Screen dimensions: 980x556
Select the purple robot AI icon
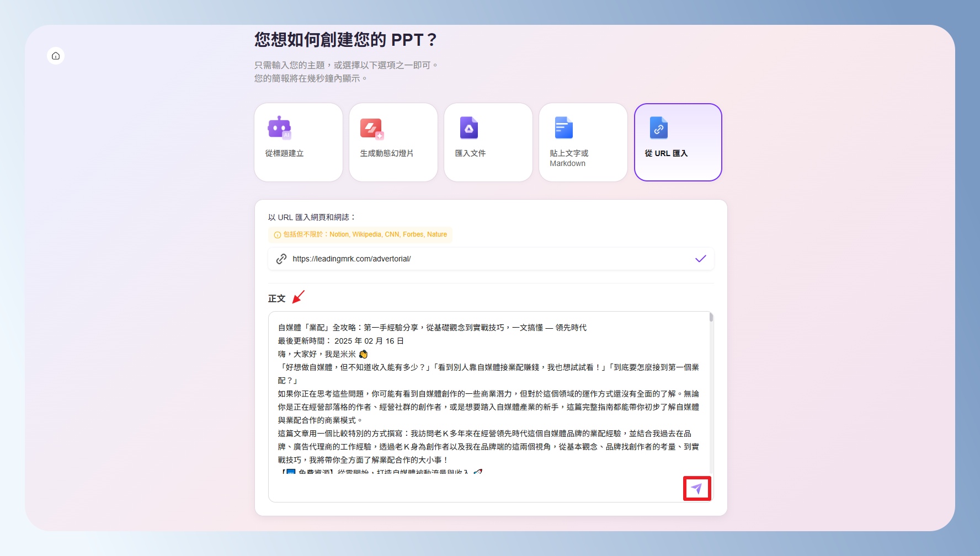(279, 127)
